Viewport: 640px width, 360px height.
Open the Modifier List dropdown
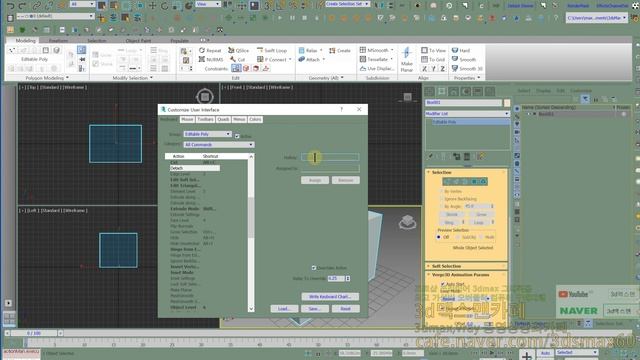(x=467, y=113)
